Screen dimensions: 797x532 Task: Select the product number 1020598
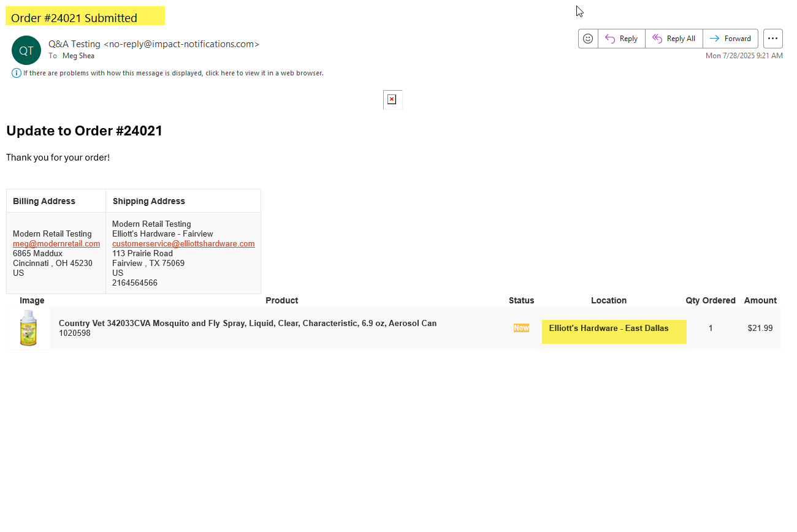point(75,333)
